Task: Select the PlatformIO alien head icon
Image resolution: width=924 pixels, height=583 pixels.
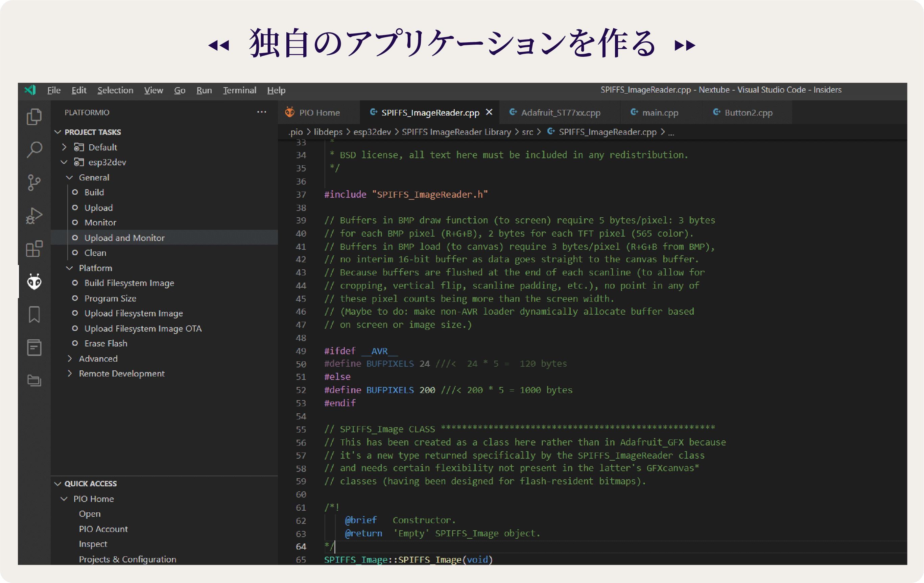Action: (x=34, y=282)
